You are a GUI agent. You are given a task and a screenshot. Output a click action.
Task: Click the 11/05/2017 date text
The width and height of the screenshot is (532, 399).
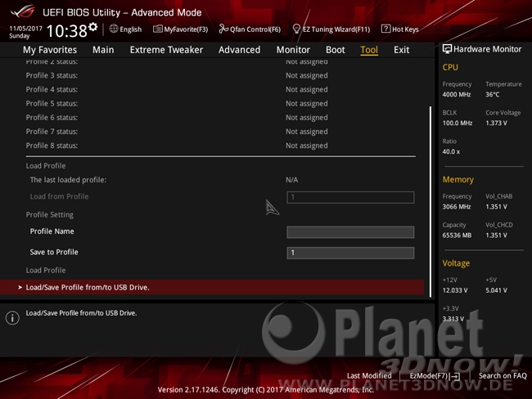(26, 29)
